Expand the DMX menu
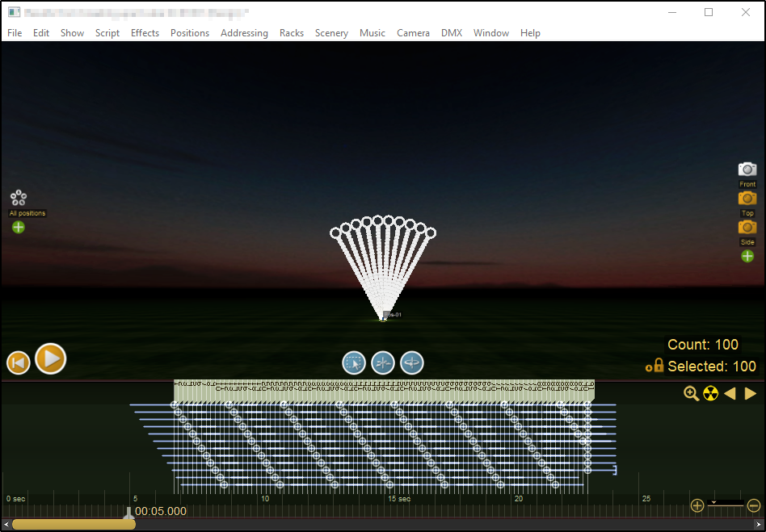Screen dimensions: 766x532 click(x=451, y=33)
